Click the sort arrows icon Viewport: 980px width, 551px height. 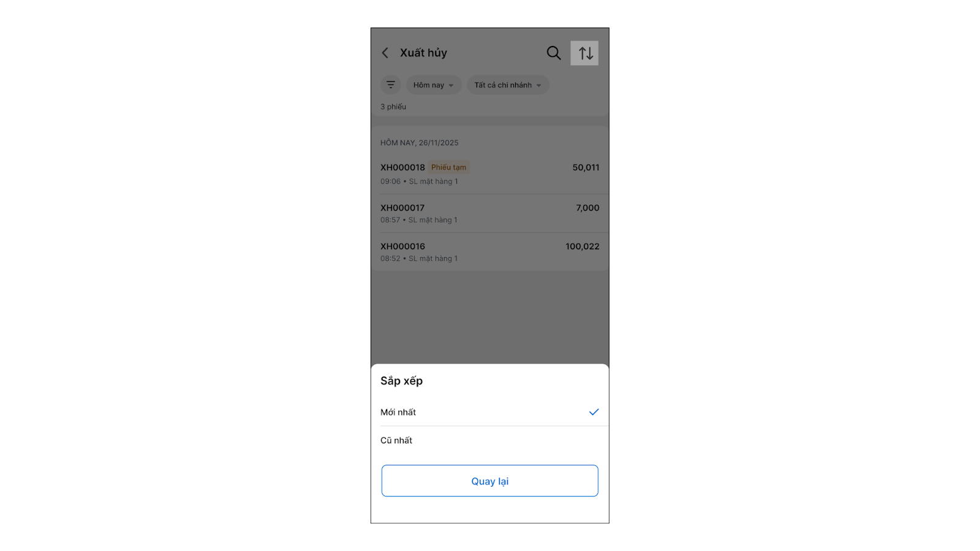coord(585,53)
